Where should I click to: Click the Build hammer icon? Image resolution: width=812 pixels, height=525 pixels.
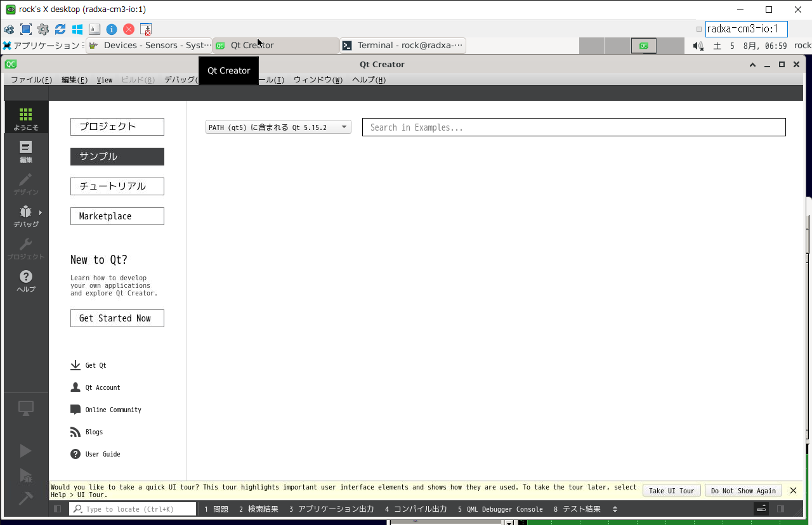26,499
